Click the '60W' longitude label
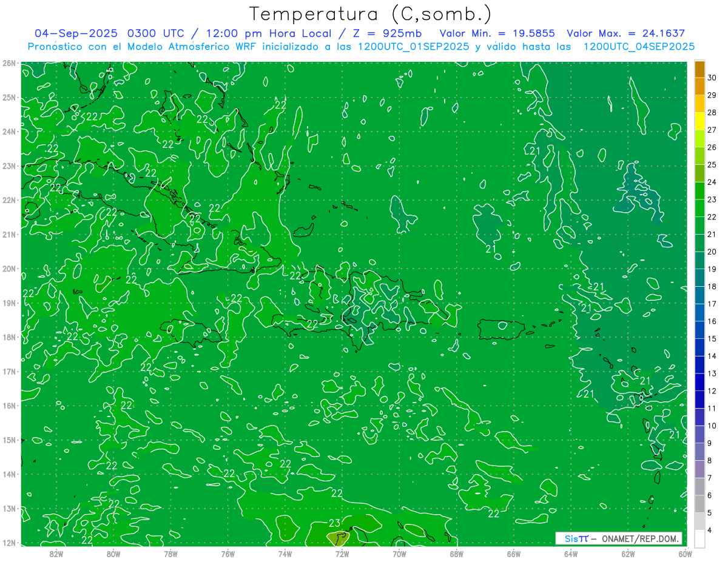Image resolution: width=728 pixels, height=562 pixels. [x=685, y=554]
